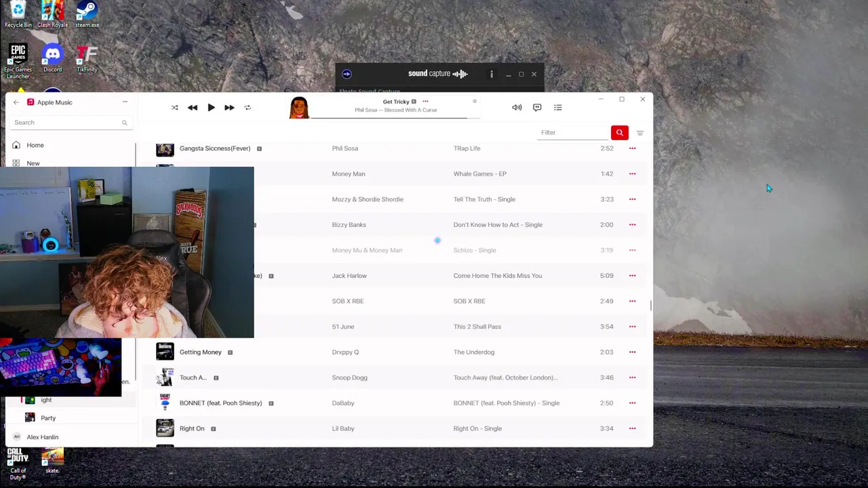Open New in the sidebar

(33, 163)
